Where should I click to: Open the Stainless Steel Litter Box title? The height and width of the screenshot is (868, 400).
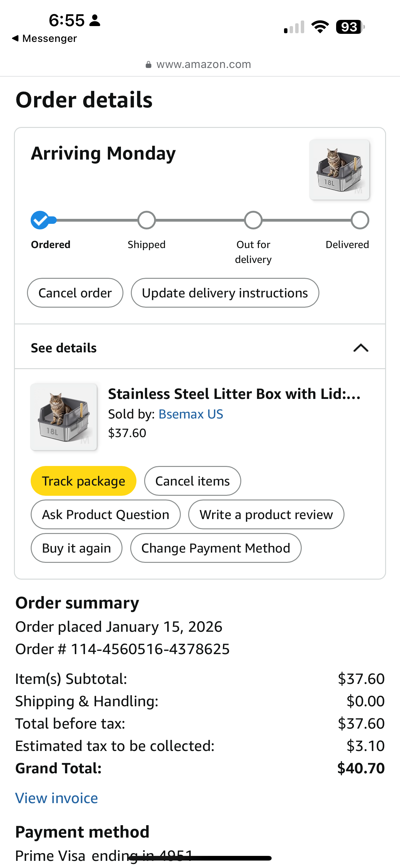tap(234, 394)
